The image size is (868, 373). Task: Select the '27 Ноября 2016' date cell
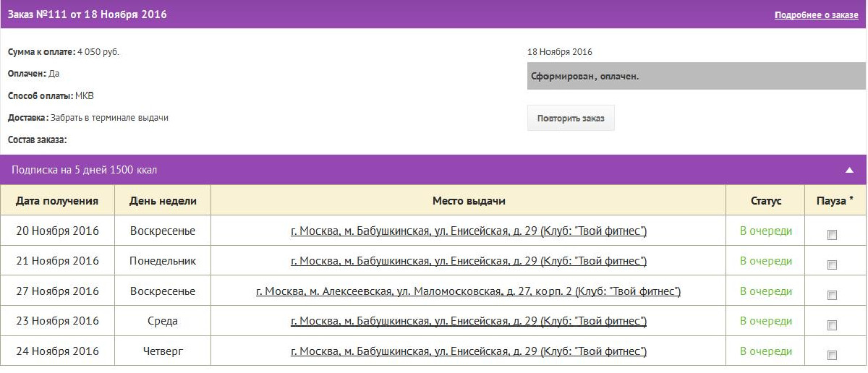(57, 291)
